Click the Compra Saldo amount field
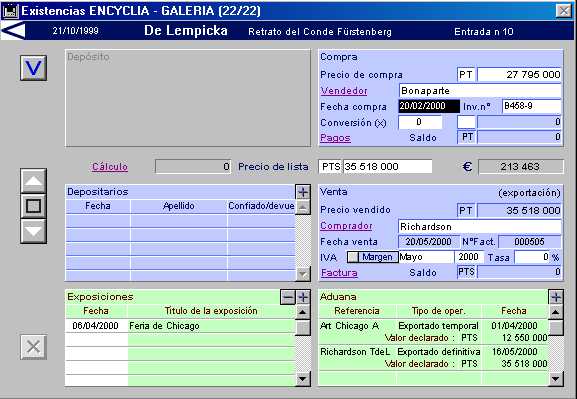This screenshot has height=399, width=577. click(x=519, y=137)
